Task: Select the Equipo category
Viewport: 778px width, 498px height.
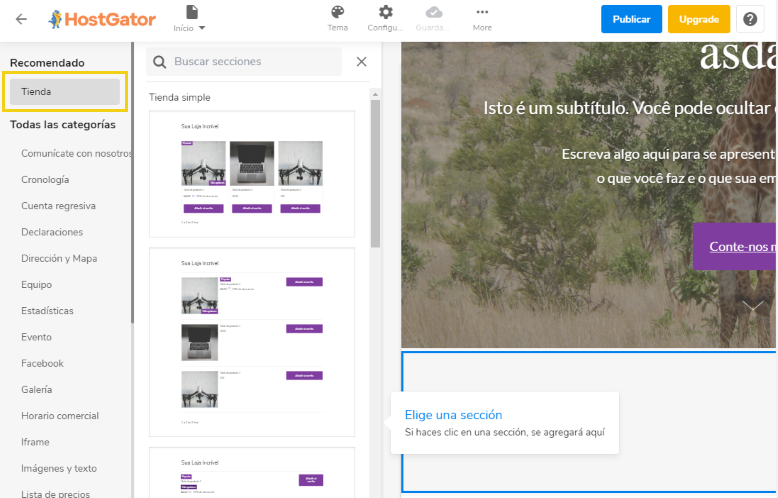Action: point(37,285)
